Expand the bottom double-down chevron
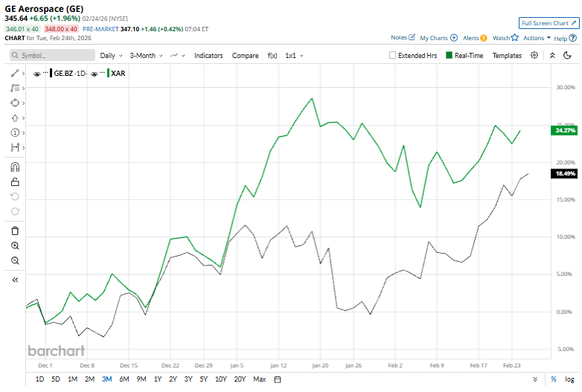Screen dimensions: 582x392 click(535, 379)
